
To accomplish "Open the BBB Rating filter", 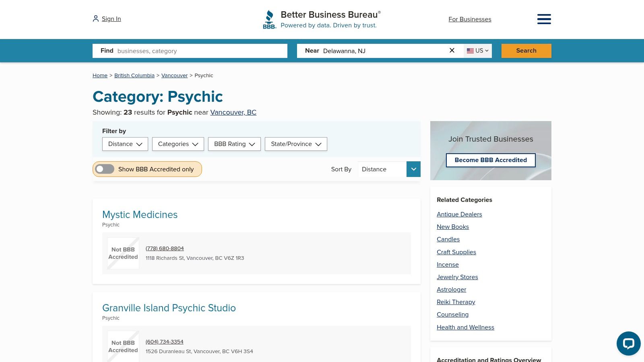I will point(234,144).
